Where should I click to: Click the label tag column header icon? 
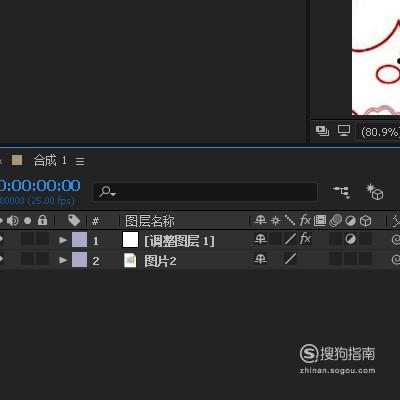(74, 220)
